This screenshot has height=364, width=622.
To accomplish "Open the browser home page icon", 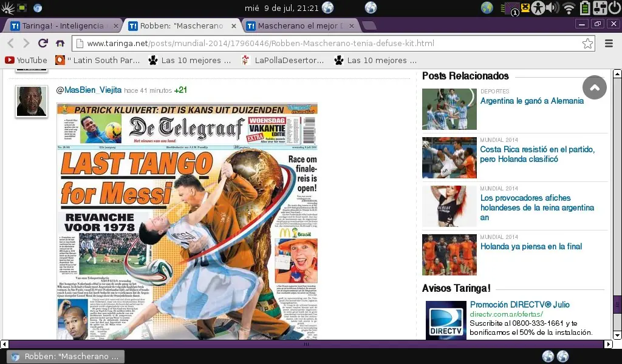I will click(x=60, y=43).
